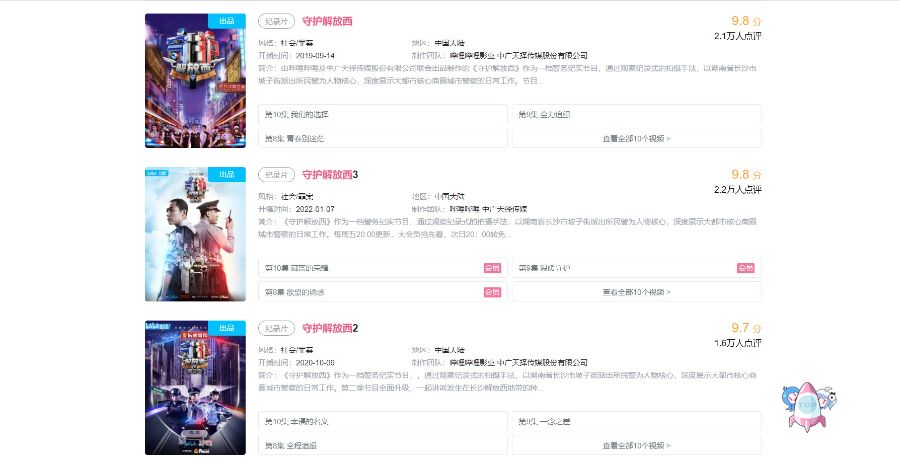Expand all 10 videos for 守护解放西2

click(637, 445)
